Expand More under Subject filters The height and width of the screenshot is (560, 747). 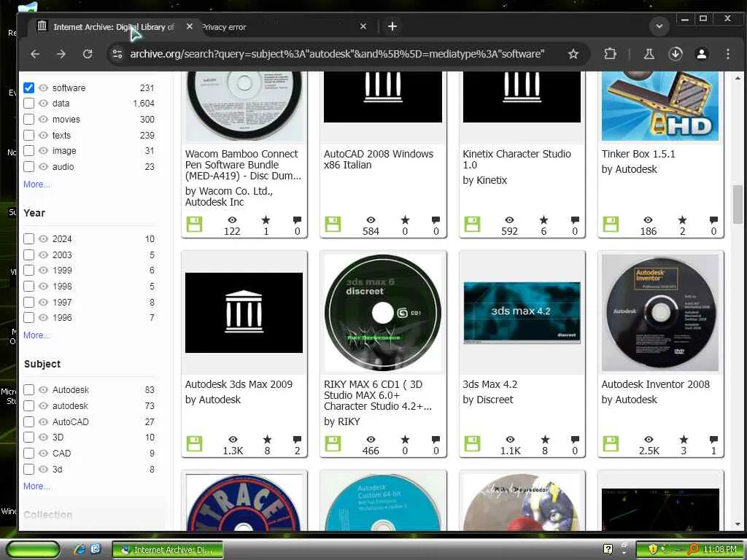point(36,486)
